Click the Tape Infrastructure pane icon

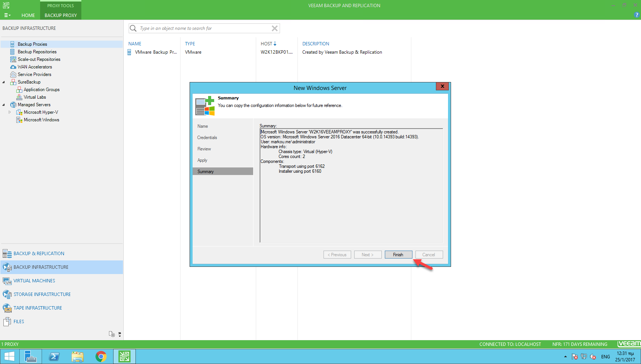coord(7,308)
